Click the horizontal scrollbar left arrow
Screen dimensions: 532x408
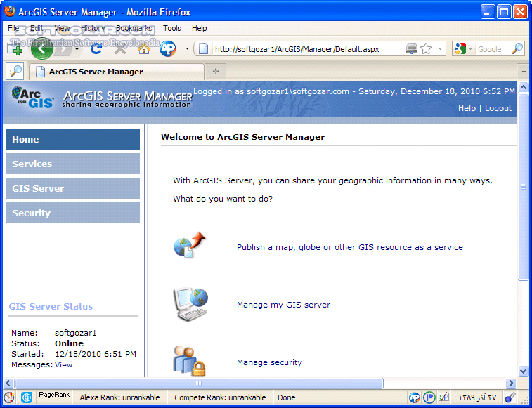(8, 383)
